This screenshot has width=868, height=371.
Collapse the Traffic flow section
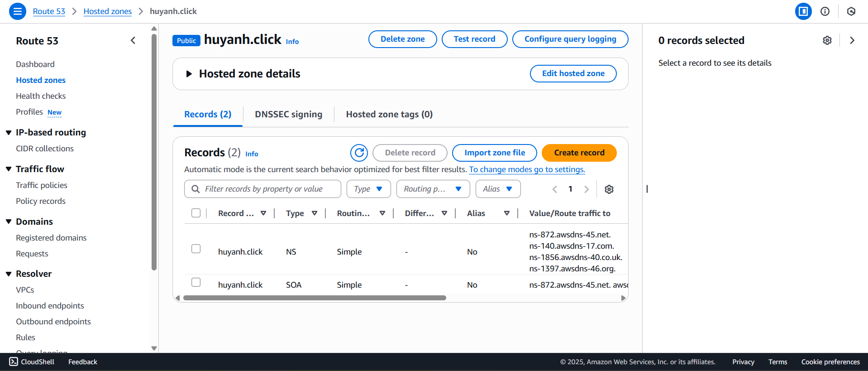click(9, 169)
